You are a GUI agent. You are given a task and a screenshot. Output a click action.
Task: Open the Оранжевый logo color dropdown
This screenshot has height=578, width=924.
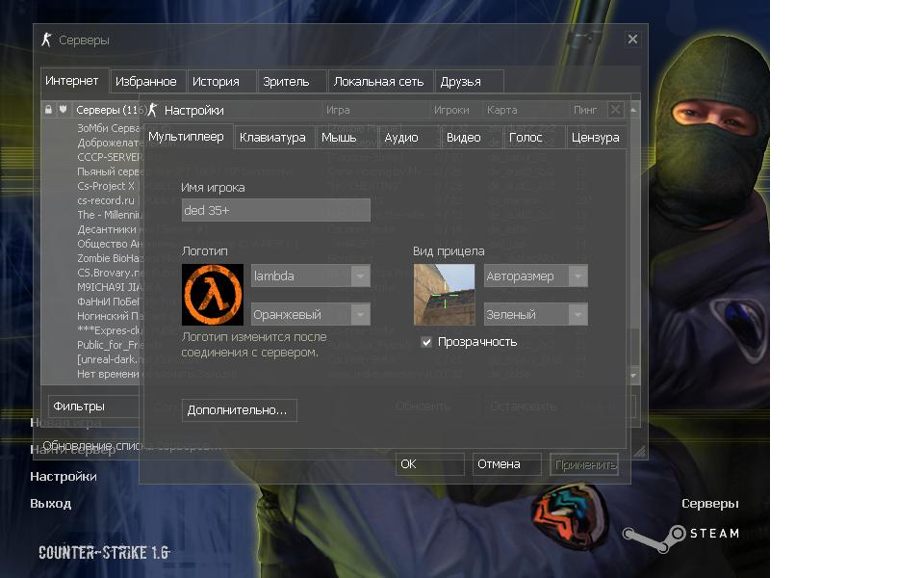[x=310, y=314]
